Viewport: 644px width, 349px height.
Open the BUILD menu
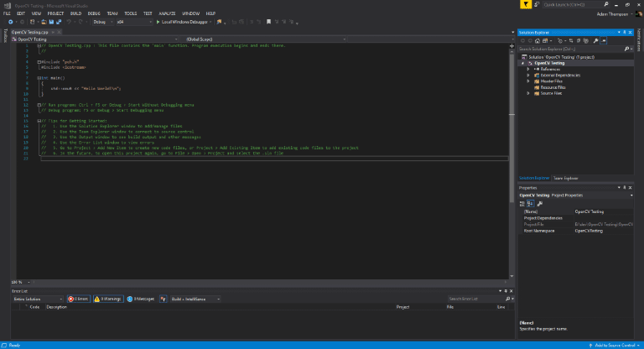click(x=75, y=13)
